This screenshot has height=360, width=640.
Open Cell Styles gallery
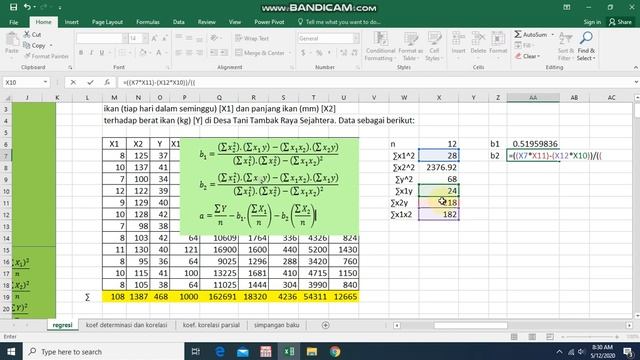click(434, 47)
